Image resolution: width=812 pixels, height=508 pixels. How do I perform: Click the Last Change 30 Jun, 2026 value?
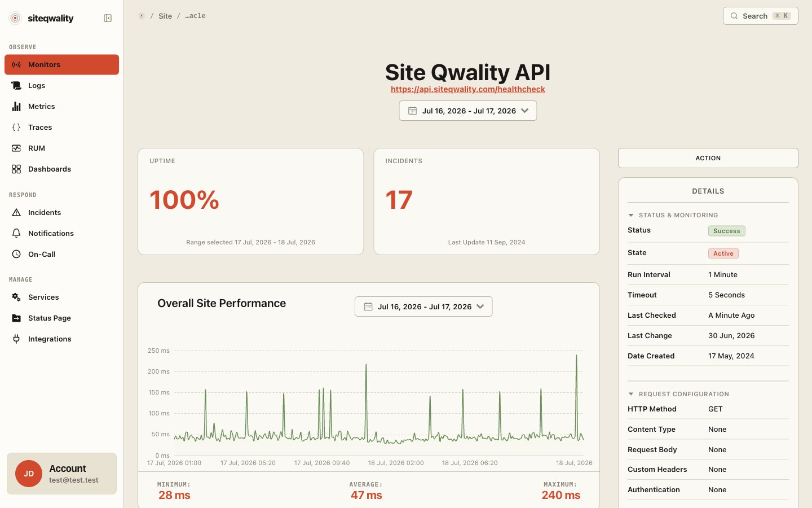731,336
